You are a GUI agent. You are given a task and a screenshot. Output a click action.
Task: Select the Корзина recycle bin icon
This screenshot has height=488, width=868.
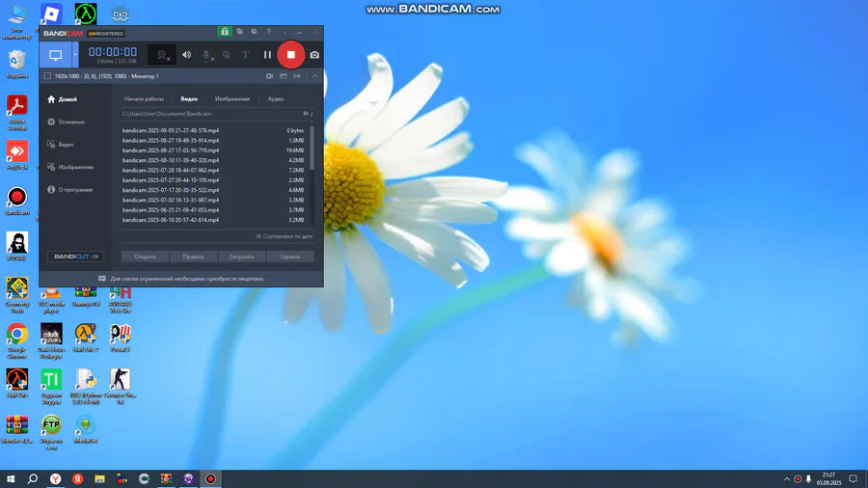(x=17, y=65)
